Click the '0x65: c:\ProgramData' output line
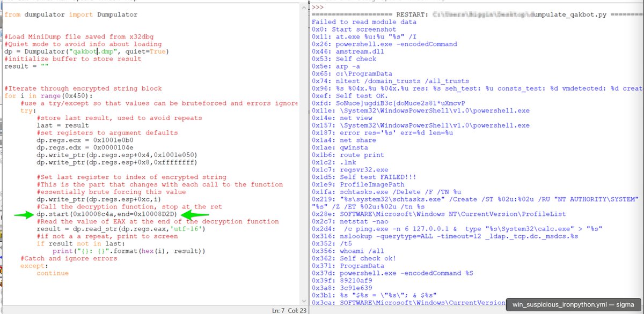Viewport: 644px width, 314px height. (x=352, y=73)
